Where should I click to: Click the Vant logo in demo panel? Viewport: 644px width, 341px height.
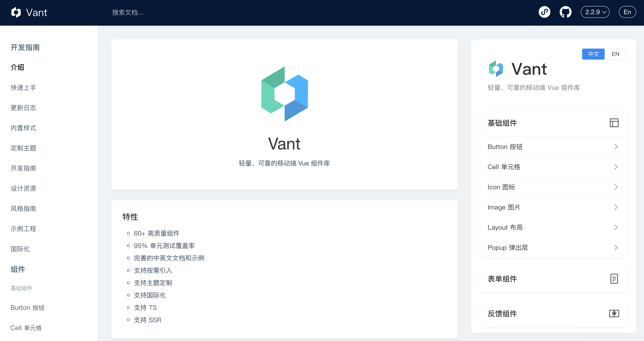[496, 69]
